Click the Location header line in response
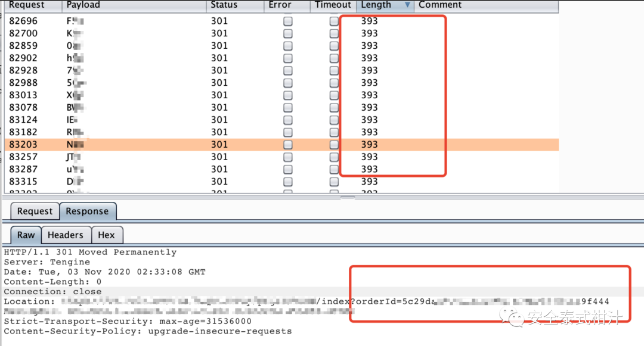Image resolution: width=644 pixels, height=346 pixels. coord(179,302)
